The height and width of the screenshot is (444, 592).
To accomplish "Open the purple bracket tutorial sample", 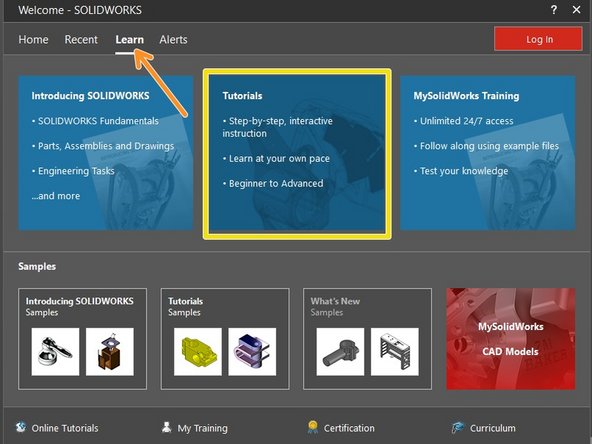I will point(252,352).
